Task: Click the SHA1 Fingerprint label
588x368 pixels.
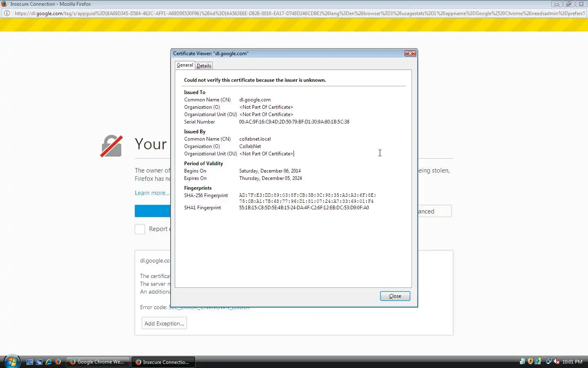Action: point(202,208)
